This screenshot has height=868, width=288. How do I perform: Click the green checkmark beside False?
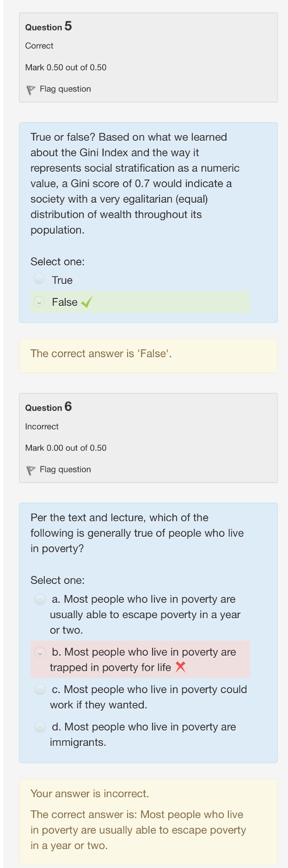point(86,303)
